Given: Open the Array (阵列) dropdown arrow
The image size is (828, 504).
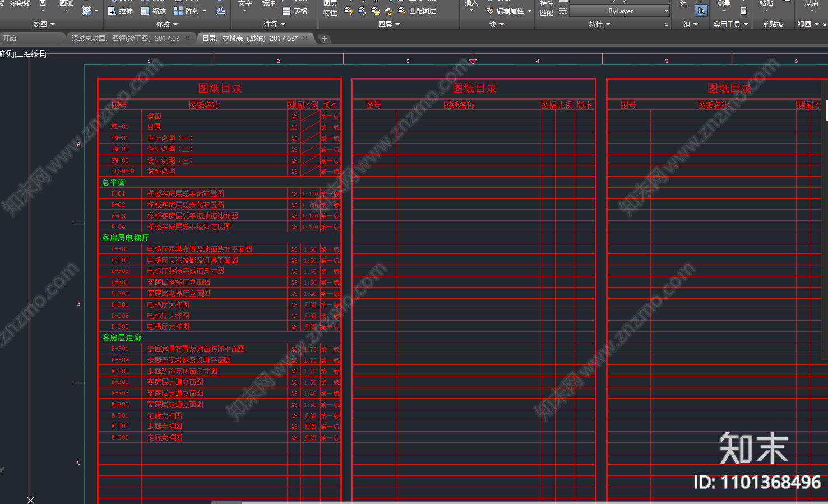Looking at the screenshot, I should click(205, 11).
